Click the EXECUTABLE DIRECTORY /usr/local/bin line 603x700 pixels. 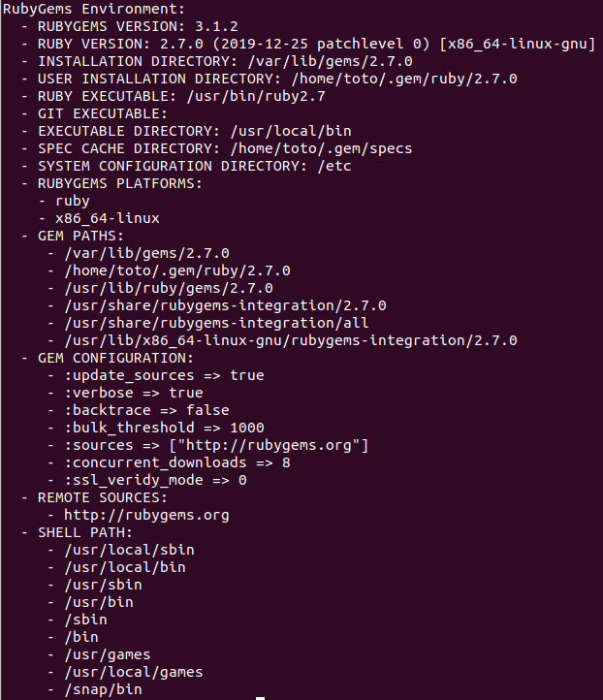(x=195, y=131)
